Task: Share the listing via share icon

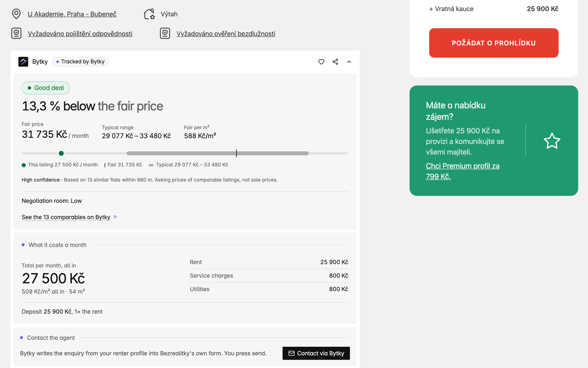Action: 335,62
